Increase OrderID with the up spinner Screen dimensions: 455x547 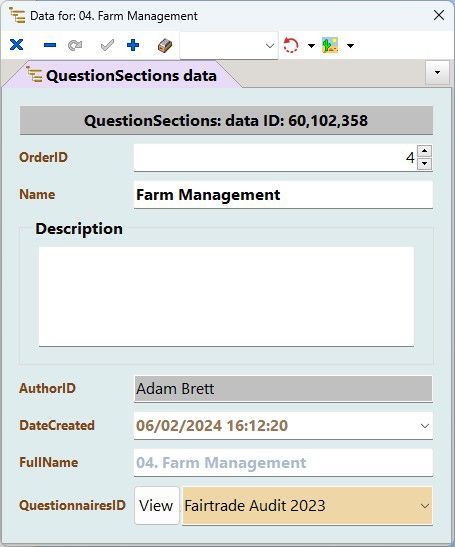(x=424, y=151)
